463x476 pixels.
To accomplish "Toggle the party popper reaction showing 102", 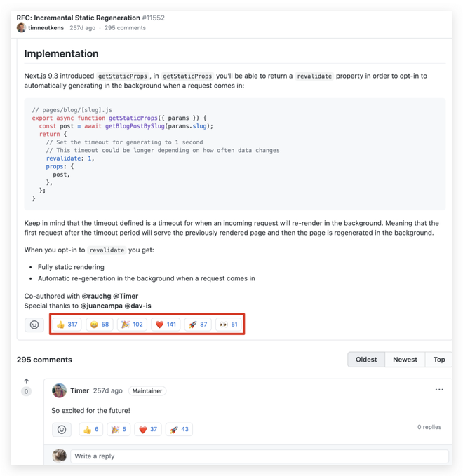I will point(132,325).
